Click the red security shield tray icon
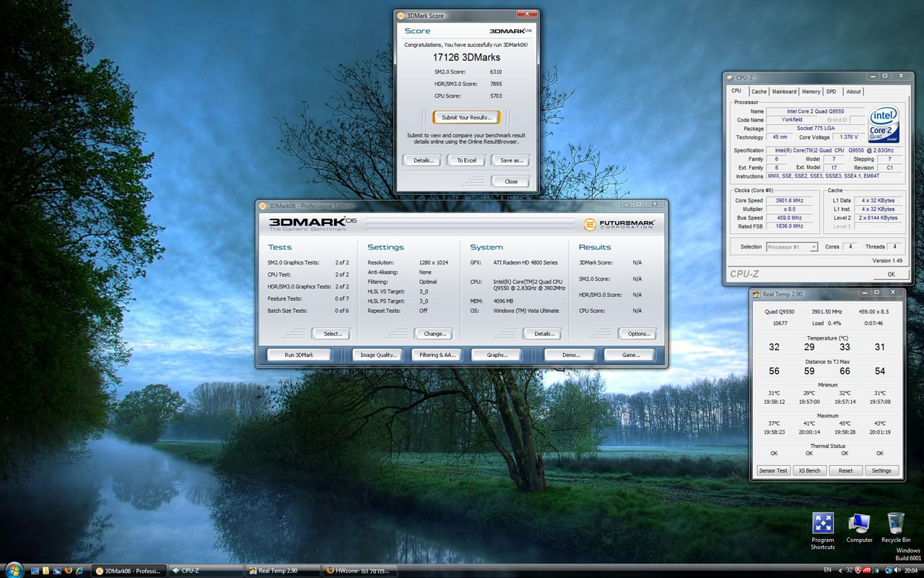Screen dimensions: 924x578 858,570
